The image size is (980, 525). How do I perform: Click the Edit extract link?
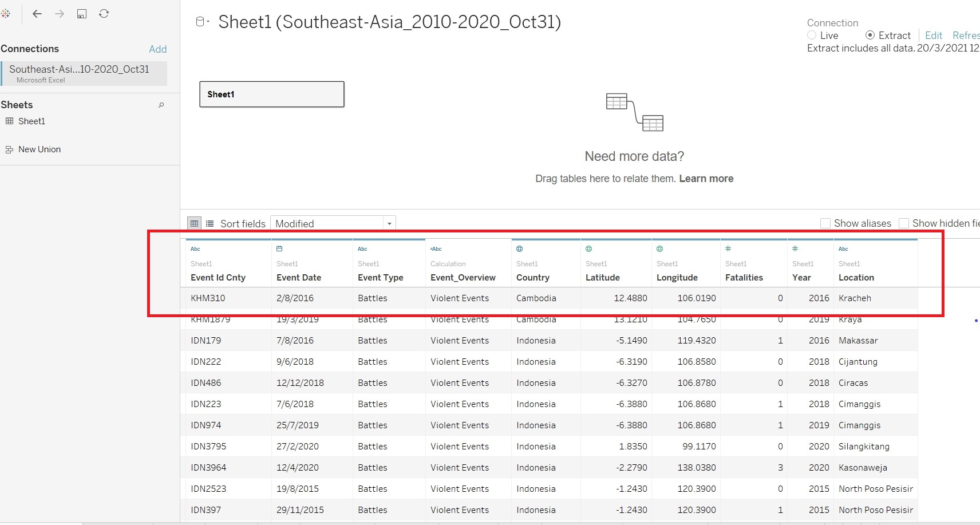tap(933, 35)
